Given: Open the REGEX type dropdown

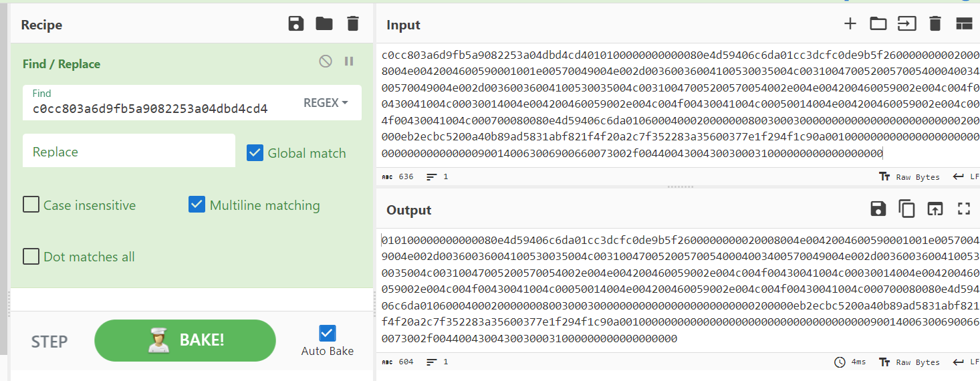Looking at the screenshot, I should point(326,103).
